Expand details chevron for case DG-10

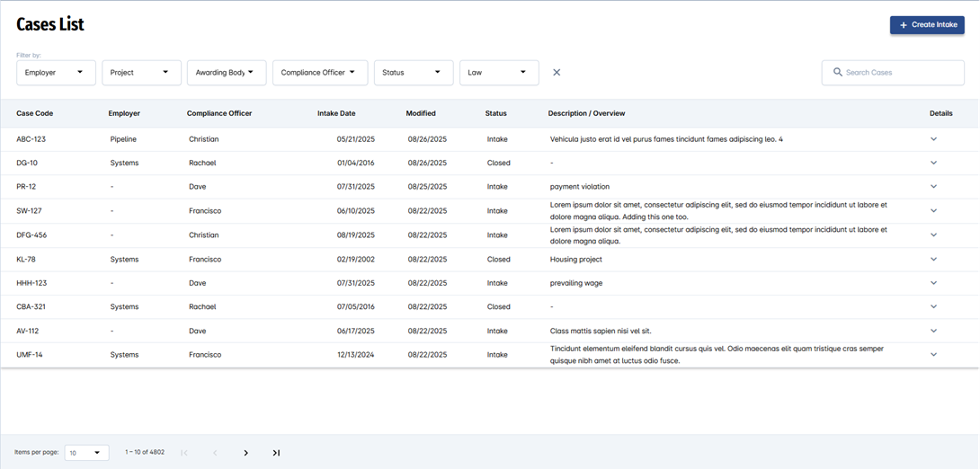pos(934,163)
